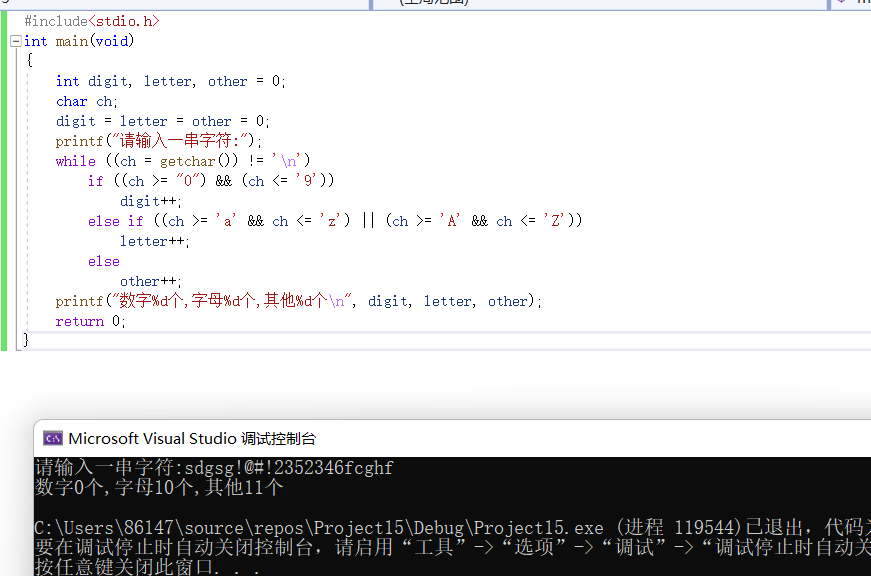Click the printf("请输入一串字符:") statement
The image size is (871, 576).
pos(158,141)
